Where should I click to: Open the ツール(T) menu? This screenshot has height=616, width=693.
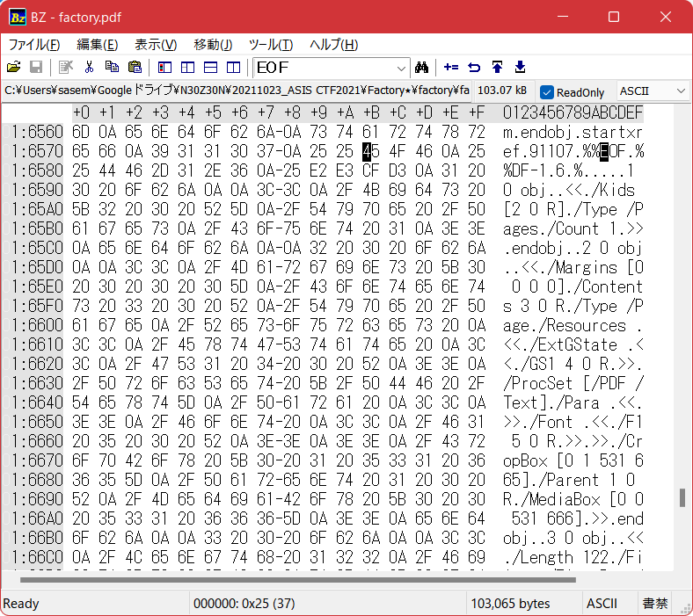[x=271, y=45]
